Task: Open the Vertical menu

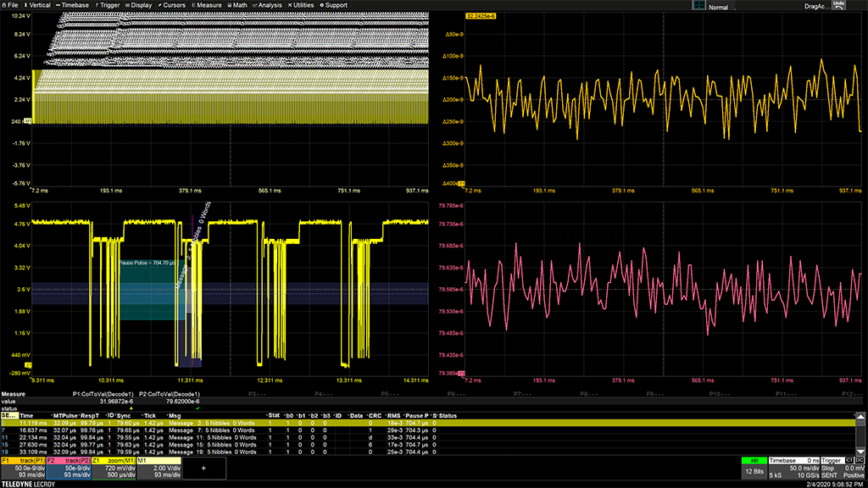Action: 37,5
